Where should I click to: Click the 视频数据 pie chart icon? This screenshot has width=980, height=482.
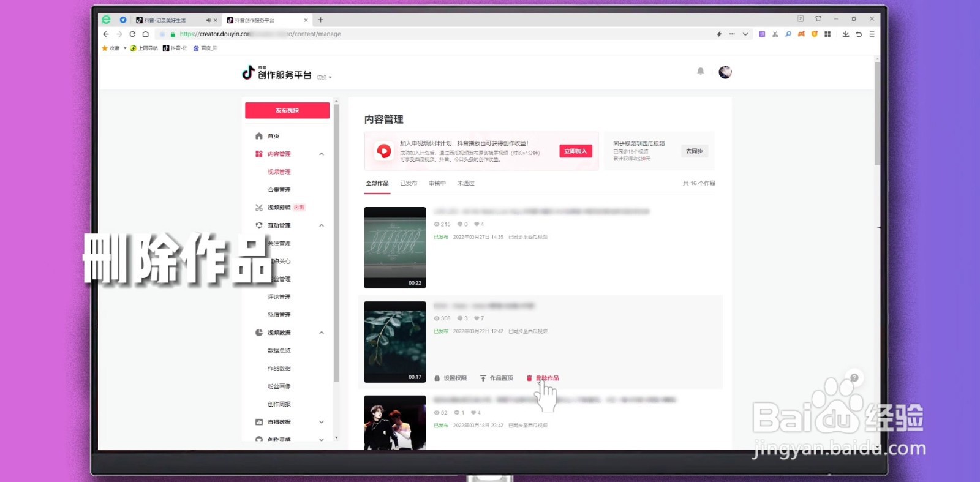click(259, 333)
